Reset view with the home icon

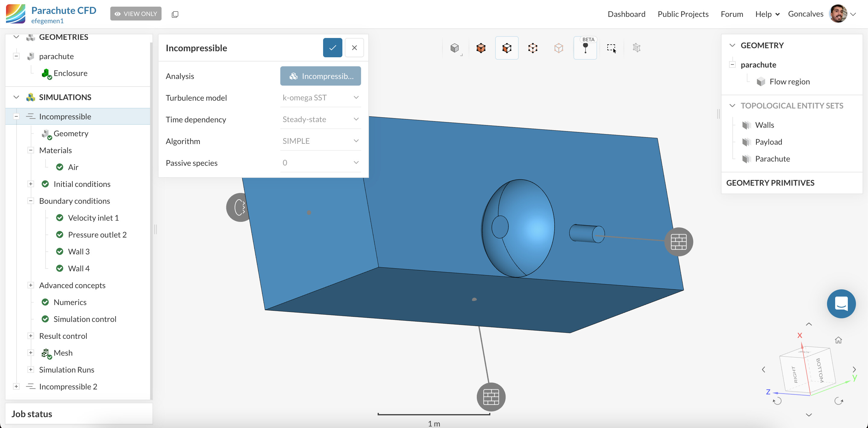pos(838,340)
